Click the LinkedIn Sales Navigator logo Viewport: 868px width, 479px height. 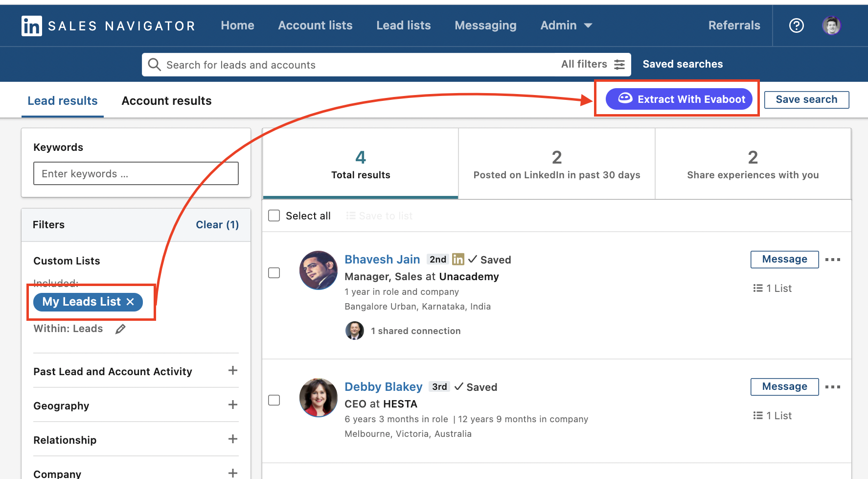click(108, 26)
